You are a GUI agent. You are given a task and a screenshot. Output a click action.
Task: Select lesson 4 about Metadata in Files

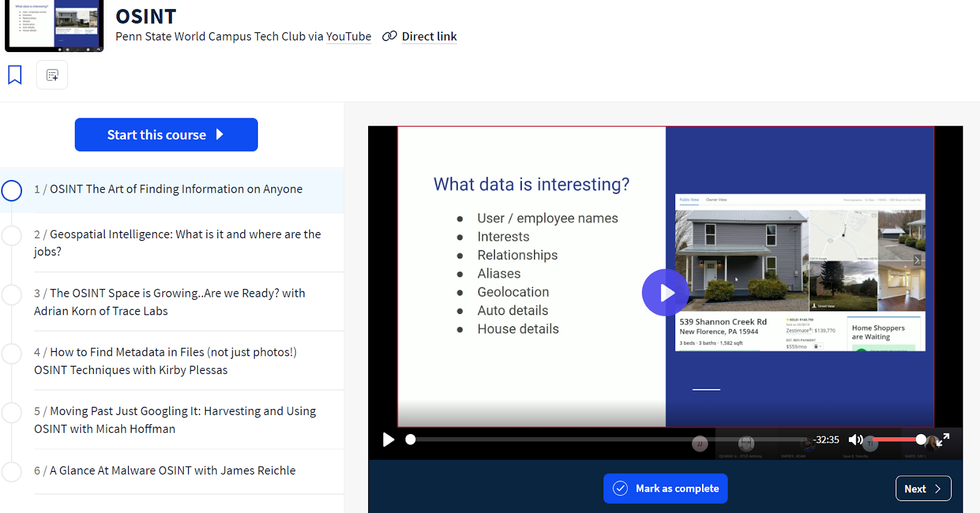[165, 361]
